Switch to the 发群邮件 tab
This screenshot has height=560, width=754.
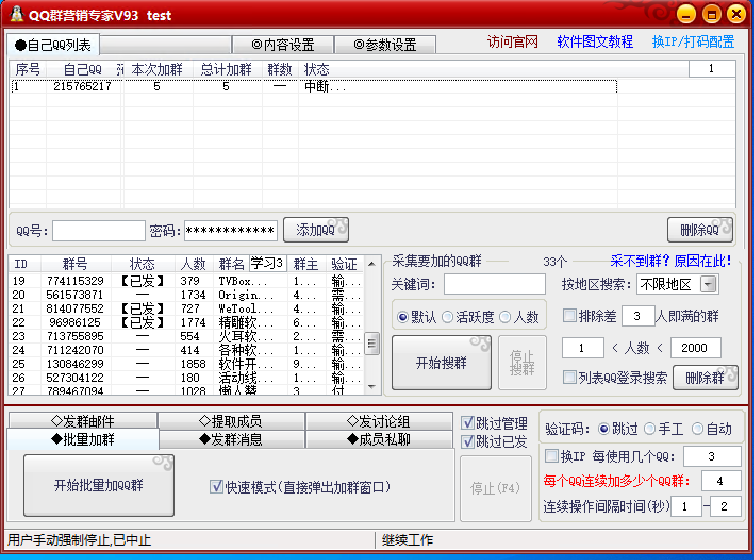tap(83, 421)
